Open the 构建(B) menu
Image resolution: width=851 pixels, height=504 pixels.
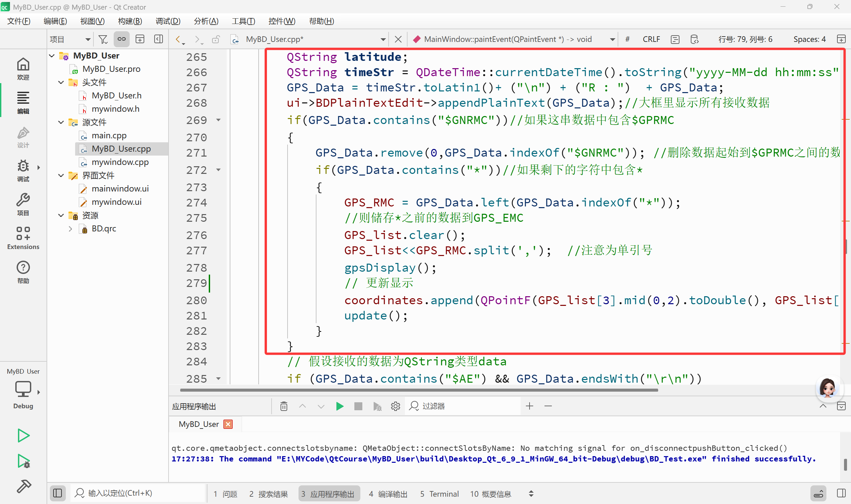coord(130,21)
